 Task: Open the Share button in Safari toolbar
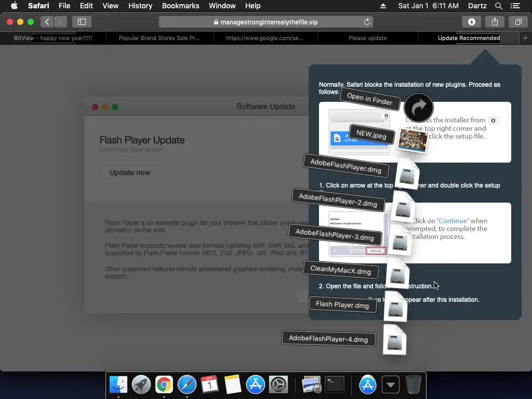point(495,22)
